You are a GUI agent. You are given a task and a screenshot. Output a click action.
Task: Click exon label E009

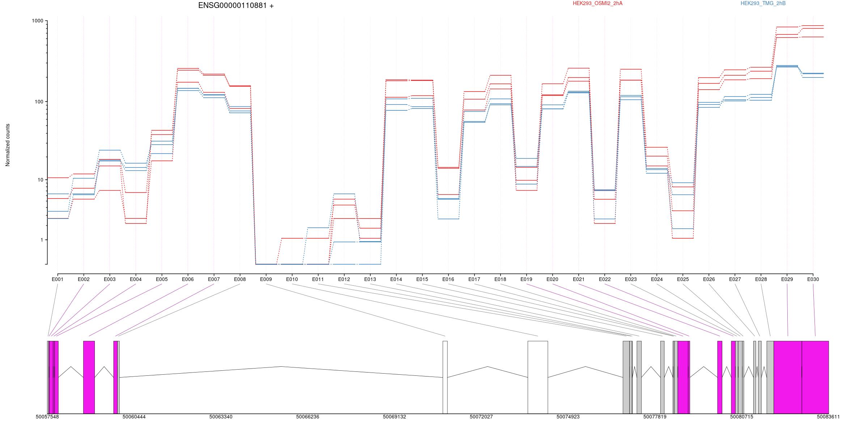266,279
